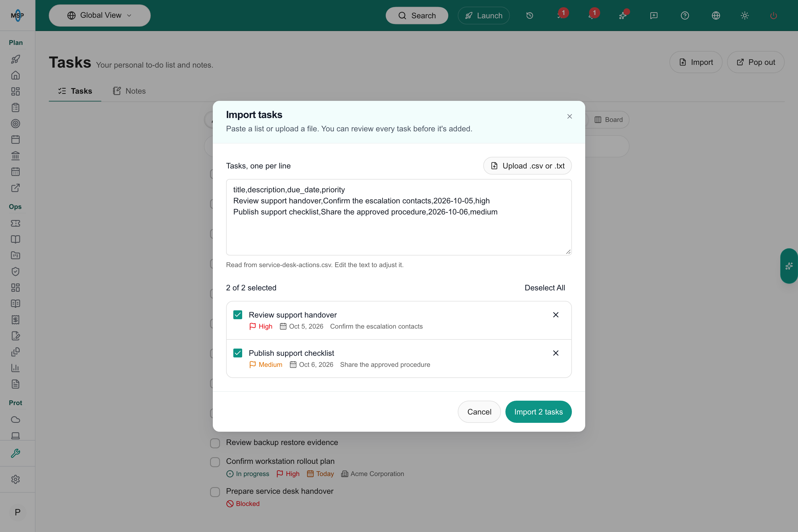Open the document page icon in sidebar
The height and width of the screenshot is (532, 798).
coord(16,384)
